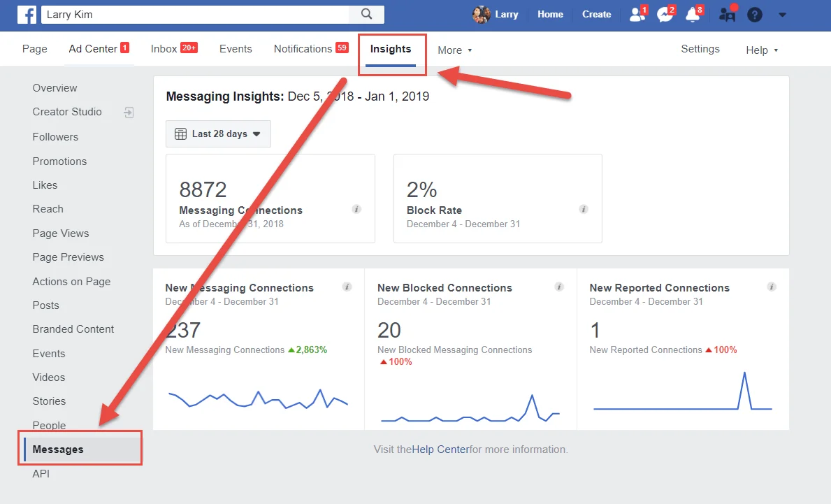Click info icon on Block Rate card
The height and width of the screenshot is (504, 831).
tap(584, 209)
